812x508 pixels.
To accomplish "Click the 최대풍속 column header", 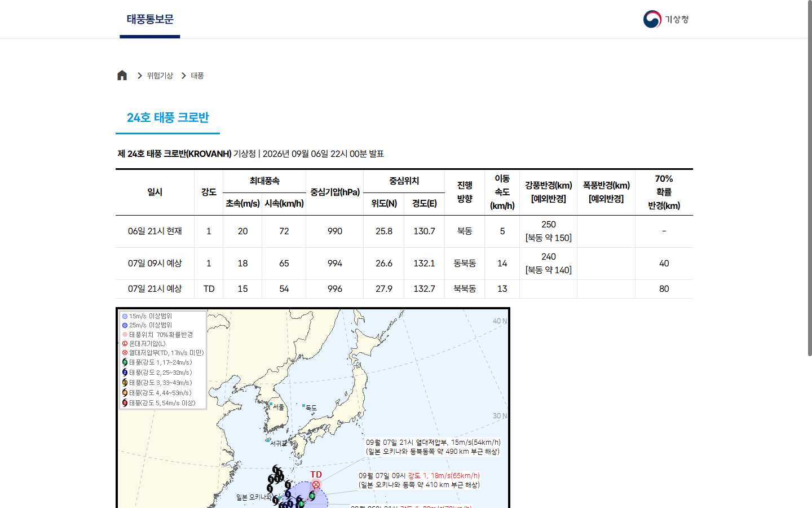I will [264, 181].
